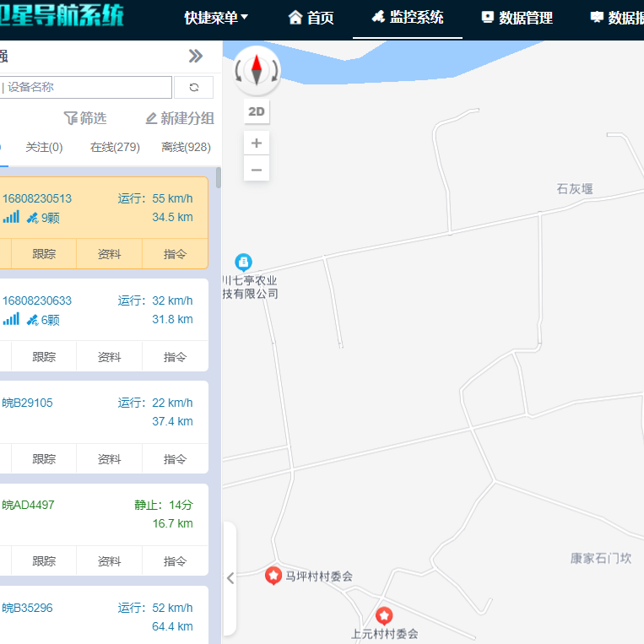This screenshot has width=644, height=644.
Task: Open the 快捷菜单 dropdown
Action: tap(216, 18)
